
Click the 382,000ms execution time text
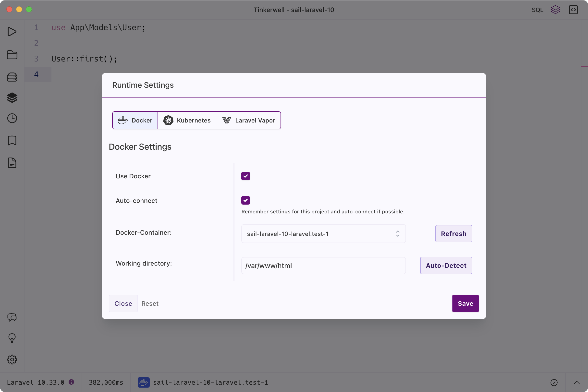[x=106, y=382]
